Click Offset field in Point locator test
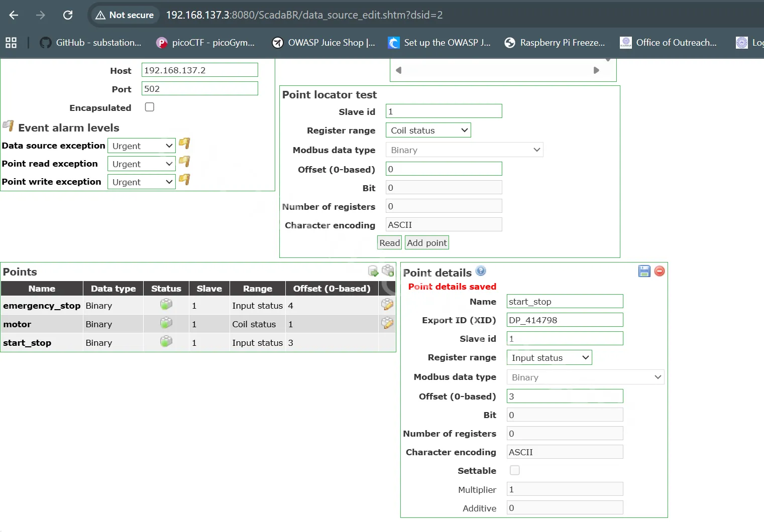Viewport: 764px width, 532px height. (x=444, y=169)
